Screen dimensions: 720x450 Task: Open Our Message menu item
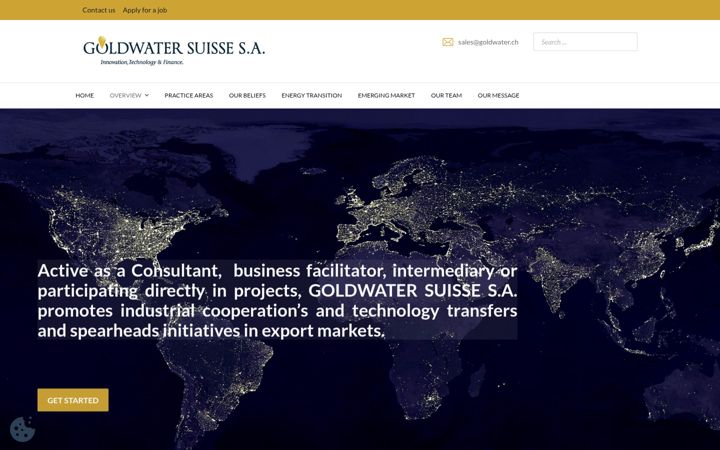click(498, 96)
